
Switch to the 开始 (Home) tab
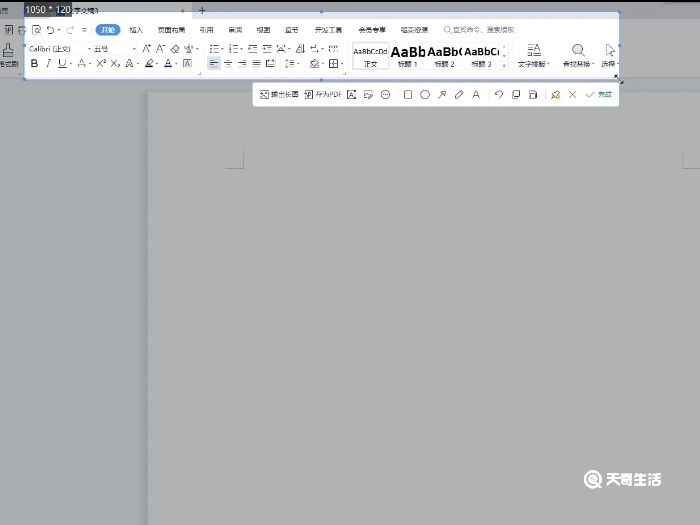108,30
